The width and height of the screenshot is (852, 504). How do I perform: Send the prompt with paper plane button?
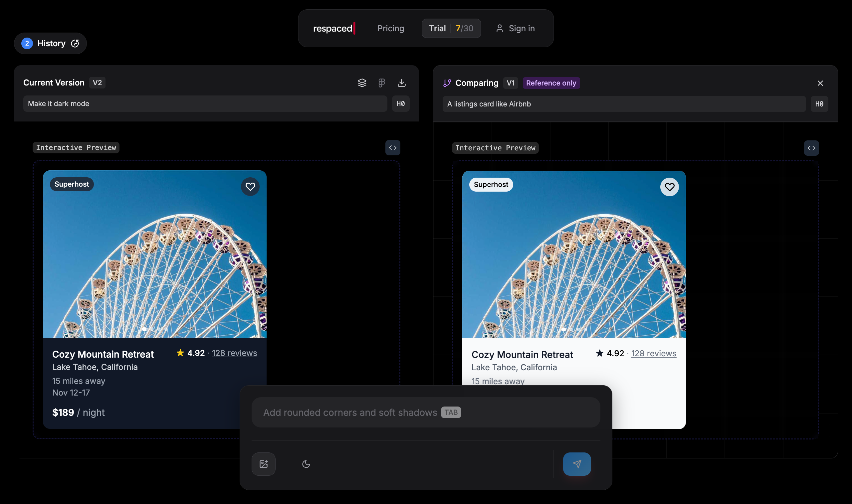click(x=577, y=464)
